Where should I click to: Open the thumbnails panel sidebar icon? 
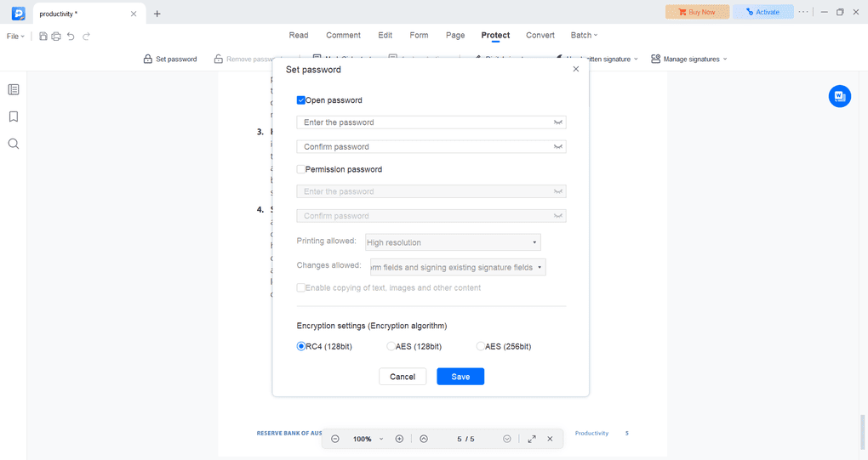(14, 89)
